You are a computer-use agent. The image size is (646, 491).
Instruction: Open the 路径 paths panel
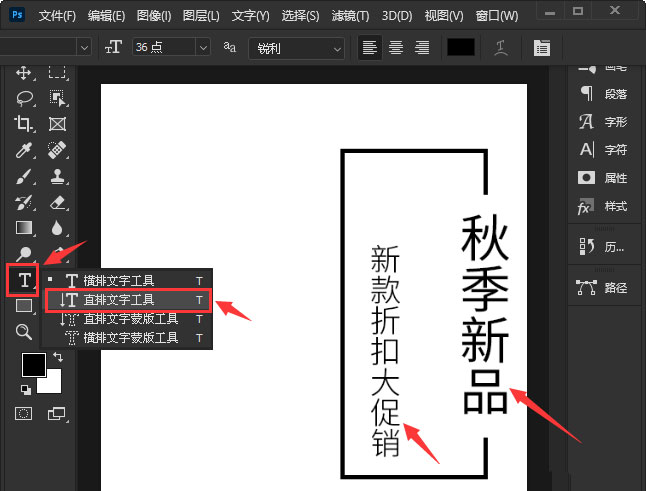604,287
